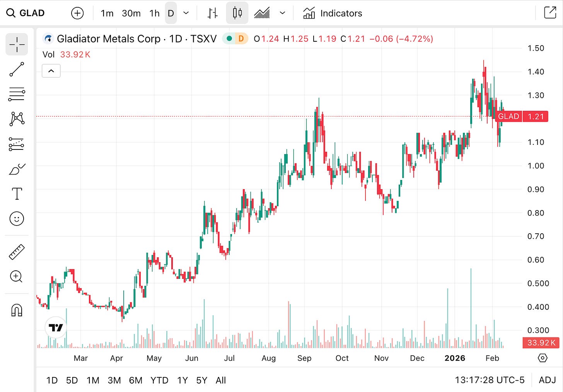This screenshot has height=392, width=563.
Task: Select the forecast projection tool
Action: (17, 144)
